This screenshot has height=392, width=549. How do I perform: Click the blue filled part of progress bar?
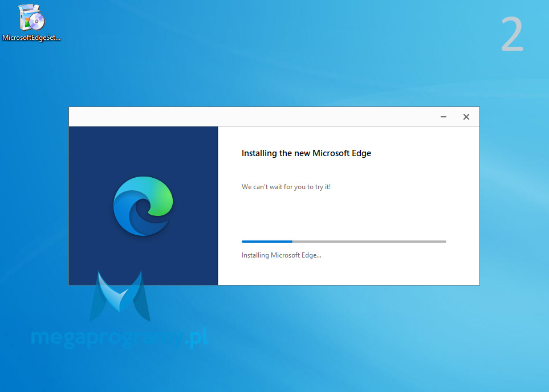pyautogui.click(x=266, y=242)
